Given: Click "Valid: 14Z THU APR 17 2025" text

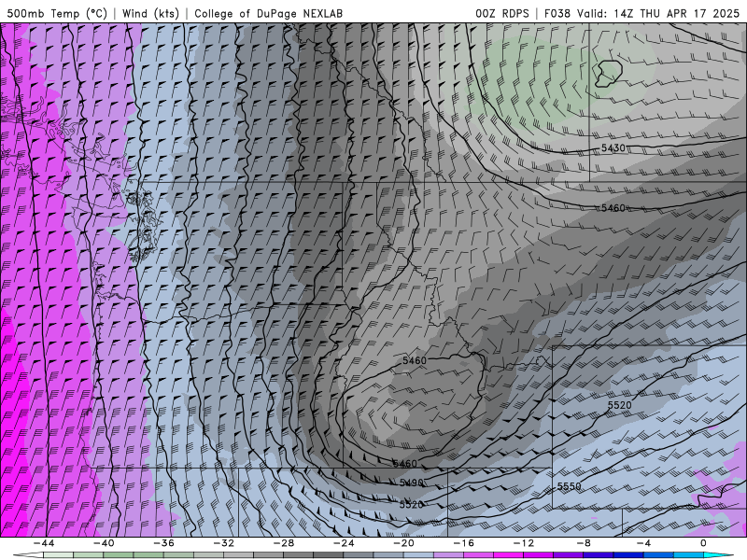Looking at the screenshot, I should pos(658,13).
